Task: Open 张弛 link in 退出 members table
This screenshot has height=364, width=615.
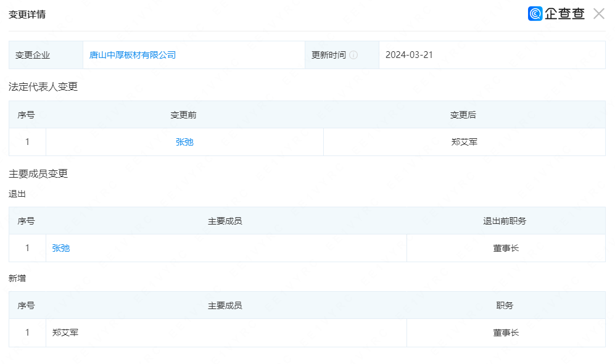Action: point(61,248)
